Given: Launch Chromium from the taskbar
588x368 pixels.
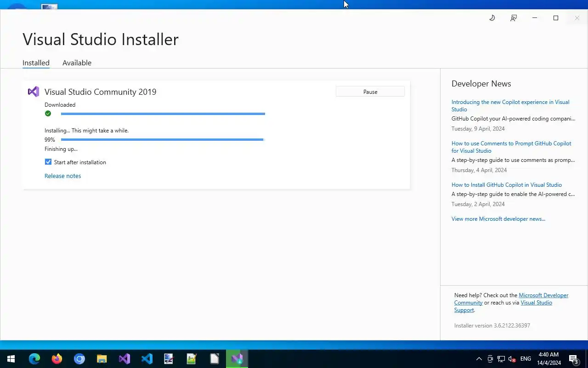Looking at the screenshot, I should 79,359.
